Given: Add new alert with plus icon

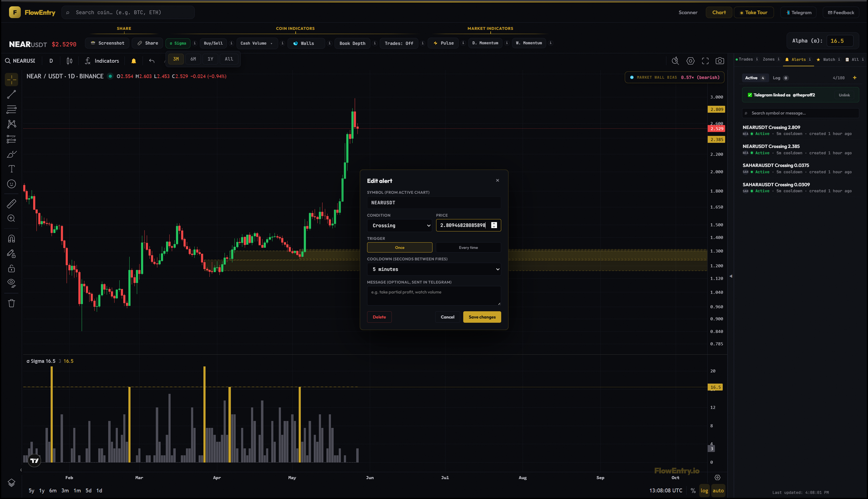Looking at the screenshot, I should pos(855,78).
